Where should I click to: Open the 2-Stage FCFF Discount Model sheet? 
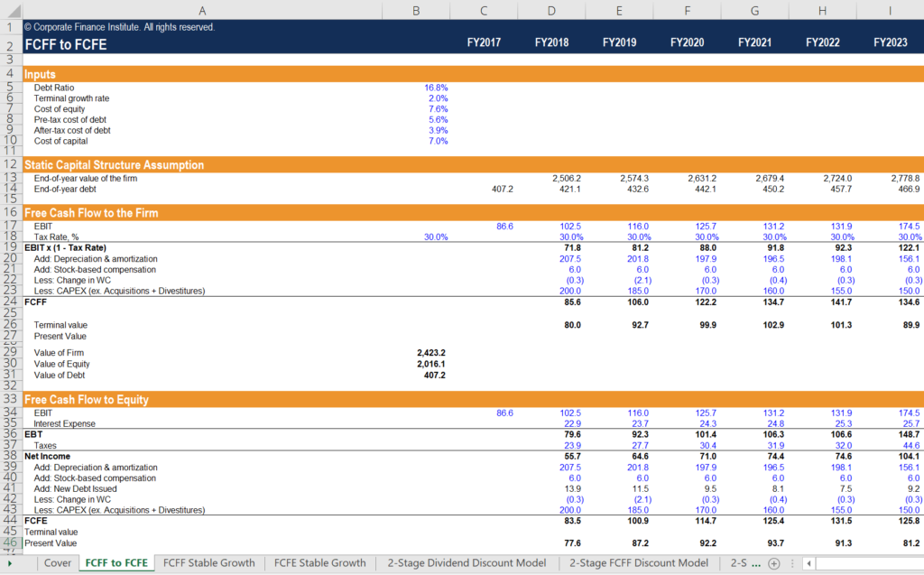[x=639, y=562]
